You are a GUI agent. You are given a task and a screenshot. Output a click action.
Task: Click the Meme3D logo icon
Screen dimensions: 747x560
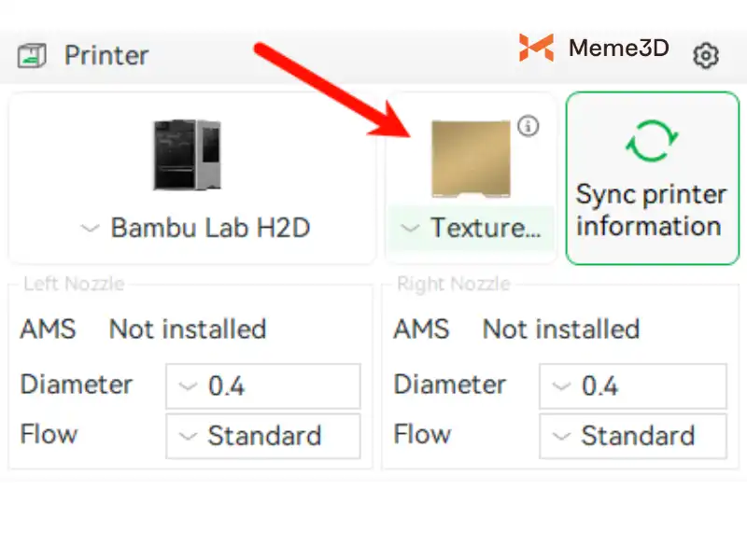pyautogui.click(x=536, y=49)
